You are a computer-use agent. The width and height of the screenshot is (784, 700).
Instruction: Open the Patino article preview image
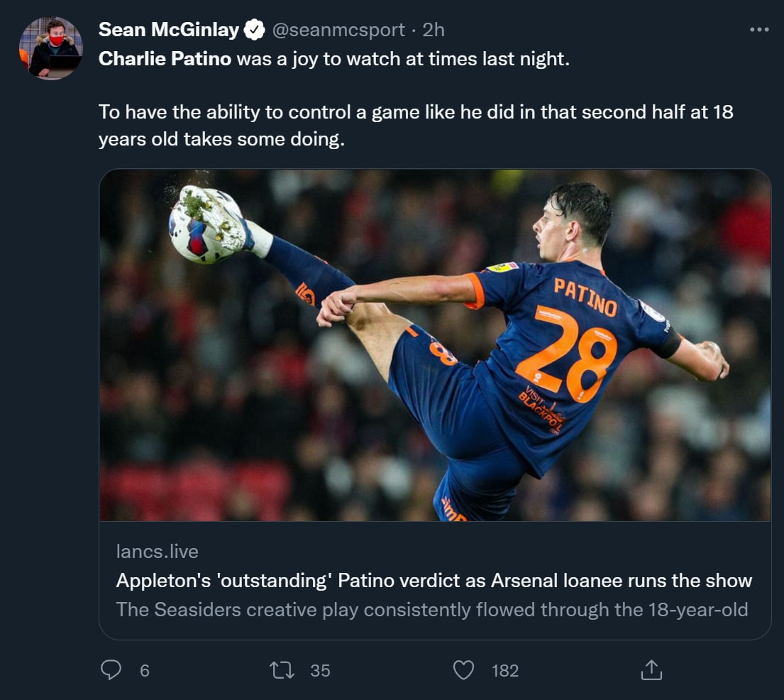coord(434,345)
